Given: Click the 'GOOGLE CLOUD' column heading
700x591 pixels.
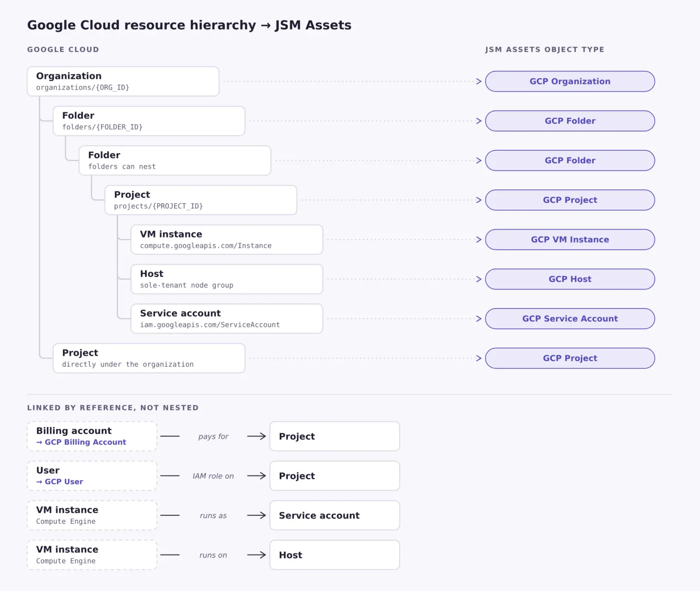Looking at the screenshot, I should point(63,50).
